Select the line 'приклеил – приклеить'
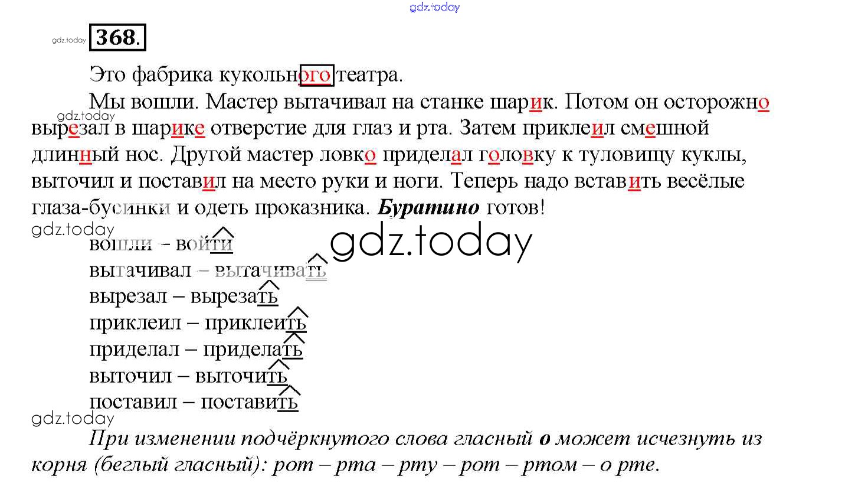 197,322
